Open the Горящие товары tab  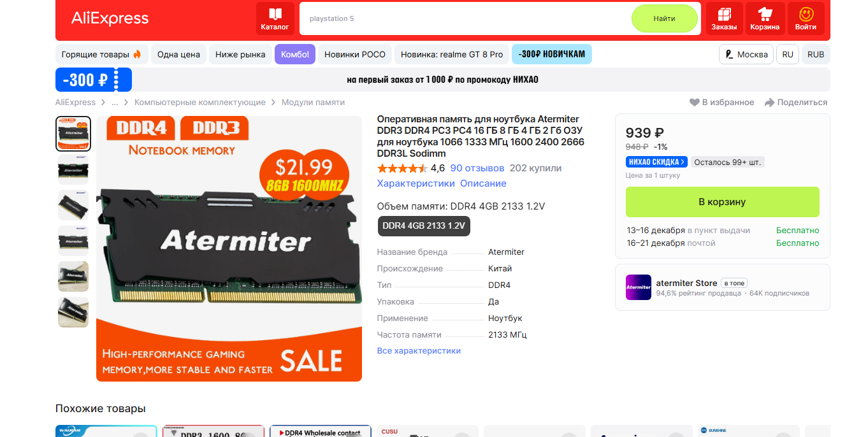point(101,54)
